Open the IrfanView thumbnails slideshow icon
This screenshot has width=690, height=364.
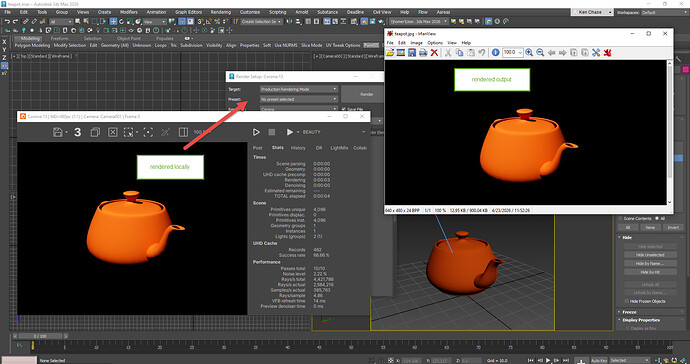[400, 53]
